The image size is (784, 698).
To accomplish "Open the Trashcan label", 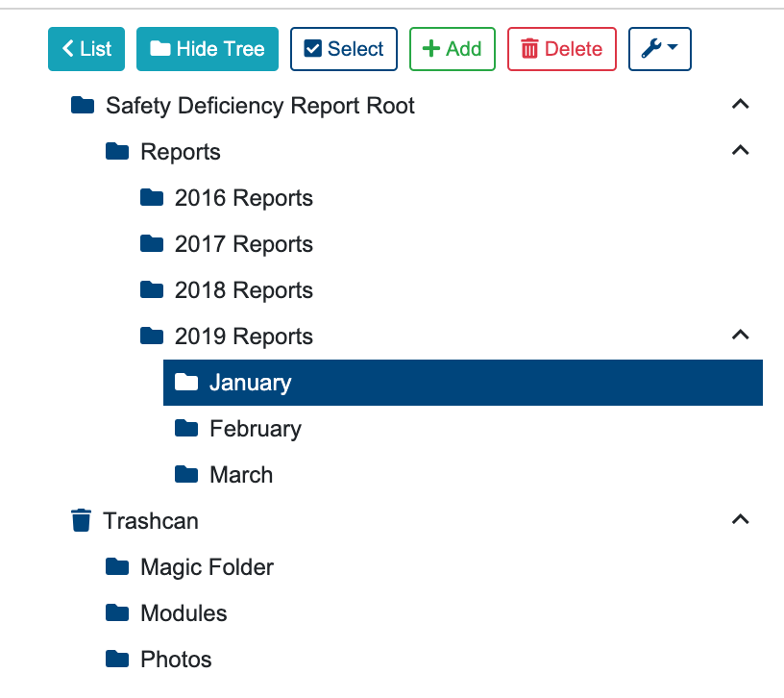I will (x=151, y=521).
